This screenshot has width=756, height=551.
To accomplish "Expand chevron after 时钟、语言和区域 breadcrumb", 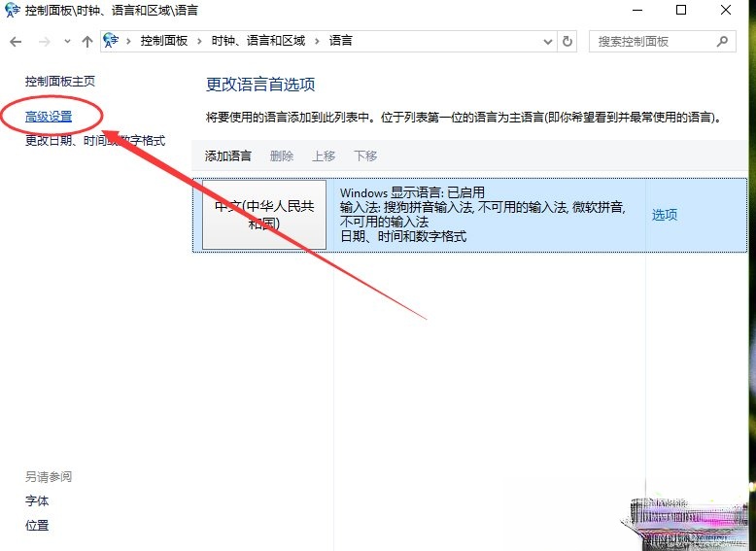I will [317, 42].
